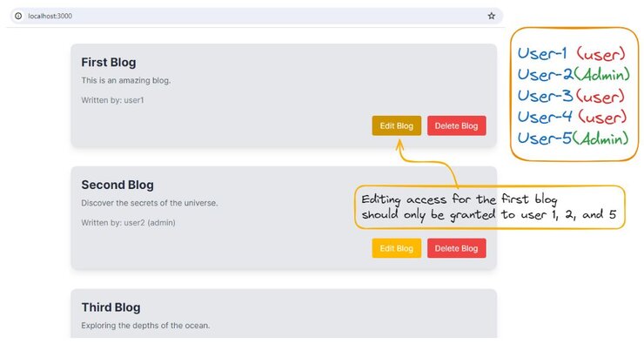Click 'Written by: user2 (admin)' author text
Viewport: 644px width, 344px height.
(128, 223)
